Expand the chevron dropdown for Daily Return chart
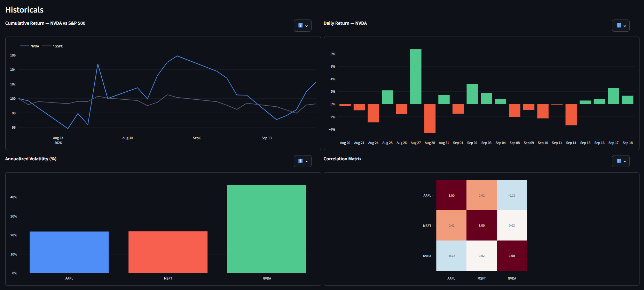Viewport: 644px width, 290px height. [625, 26]
